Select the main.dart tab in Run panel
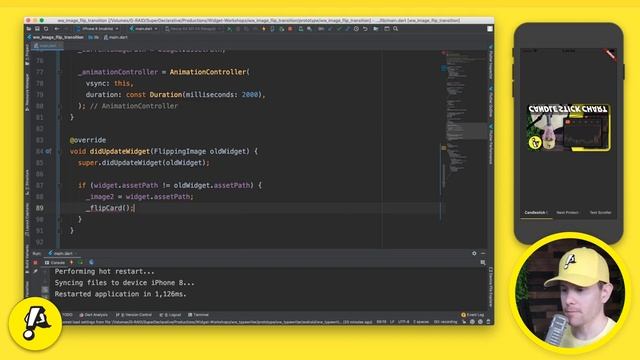The height and width of the screenshot is (360, 640). 63,253
